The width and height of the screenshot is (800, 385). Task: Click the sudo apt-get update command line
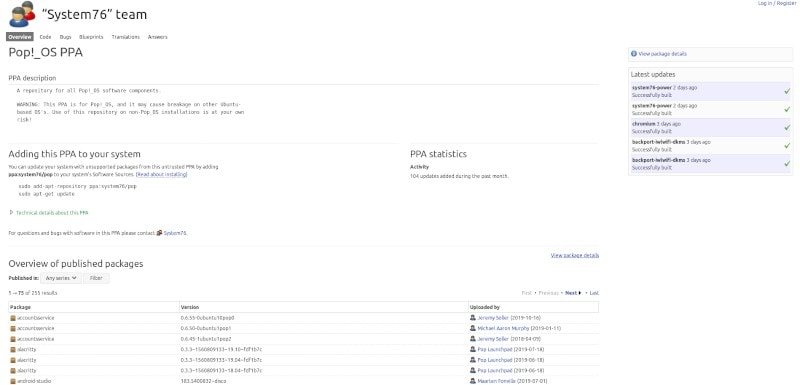point(46,194)
